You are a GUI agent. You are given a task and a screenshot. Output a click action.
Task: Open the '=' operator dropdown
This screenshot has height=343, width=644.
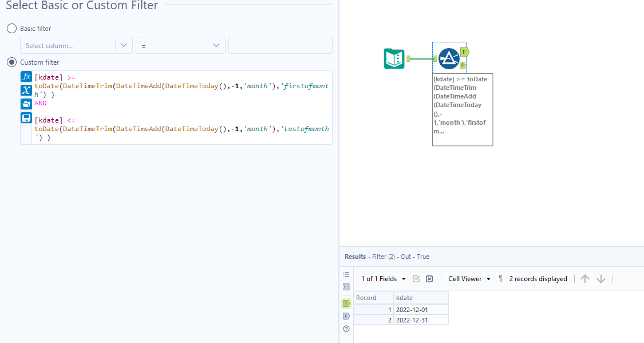[x=180, y=45]
